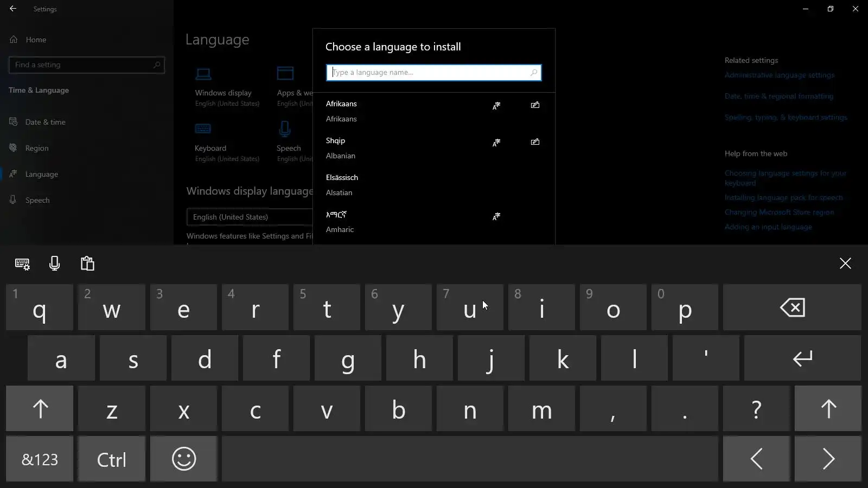Open Speech page in the sidebar

[x=87, y=200]
